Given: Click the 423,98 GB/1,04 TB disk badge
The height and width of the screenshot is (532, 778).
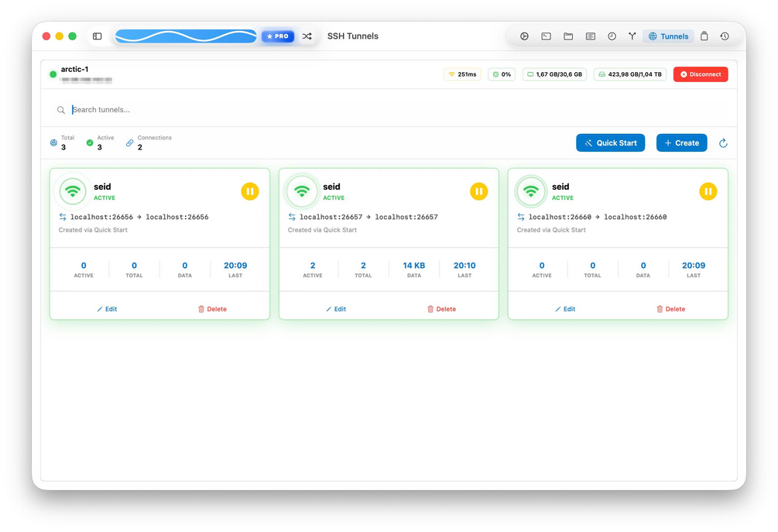Looking at the screenshot, I should tap(629, 74).
